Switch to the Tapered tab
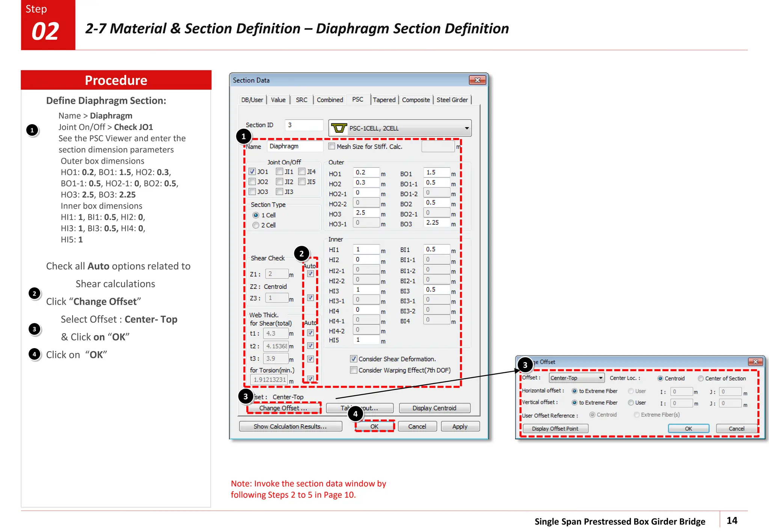 384,100
